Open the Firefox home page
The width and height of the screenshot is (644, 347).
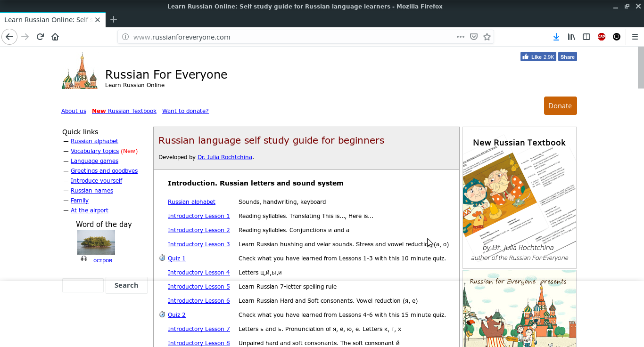55,37
